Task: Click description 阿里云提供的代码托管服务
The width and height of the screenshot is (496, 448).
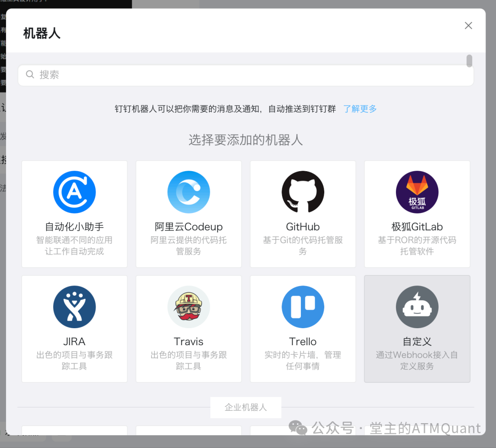Action: click(189, 246)
